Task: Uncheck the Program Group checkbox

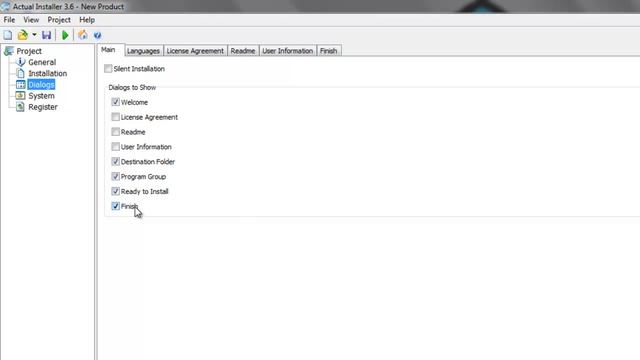Action: 116,176
